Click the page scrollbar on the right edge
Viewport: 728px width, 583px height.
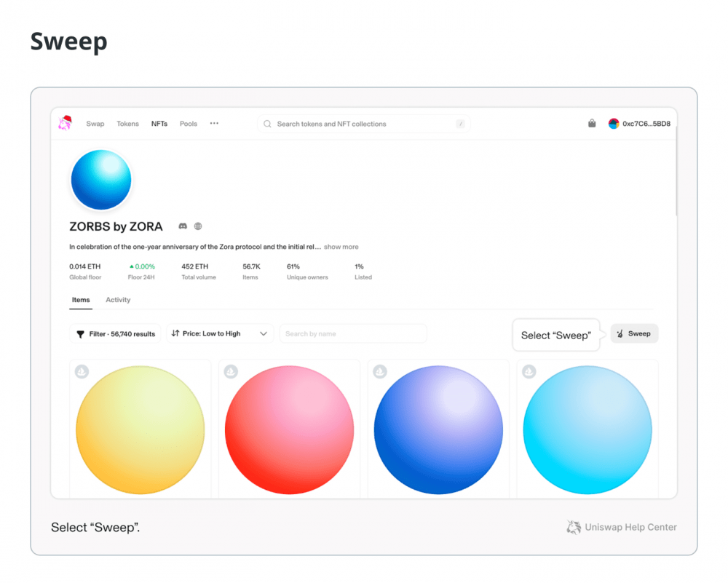[676, 172]
